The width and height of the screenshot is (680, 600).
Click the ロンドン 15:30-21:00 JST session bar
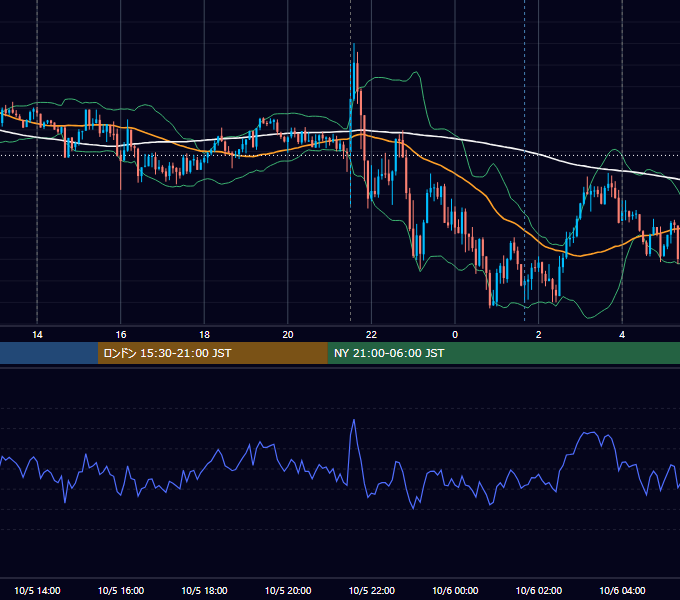tap(212, 353)
